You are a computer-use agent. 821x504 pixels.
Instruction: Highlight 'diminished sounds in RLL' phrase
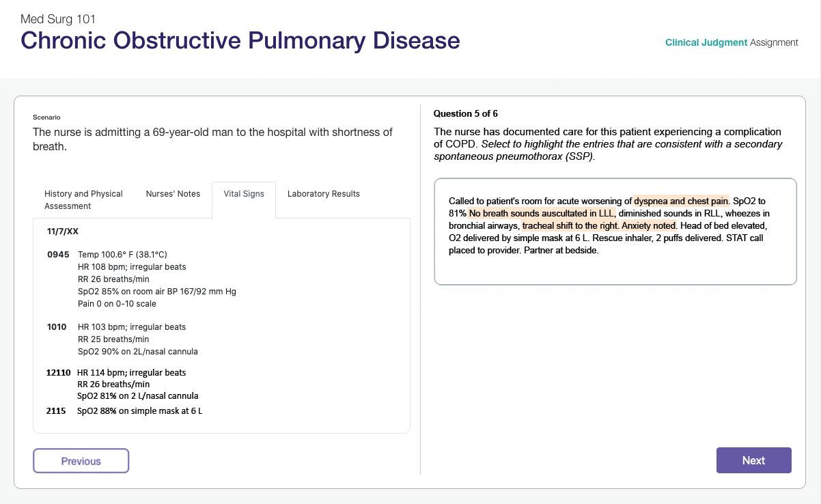pos(669,213)
